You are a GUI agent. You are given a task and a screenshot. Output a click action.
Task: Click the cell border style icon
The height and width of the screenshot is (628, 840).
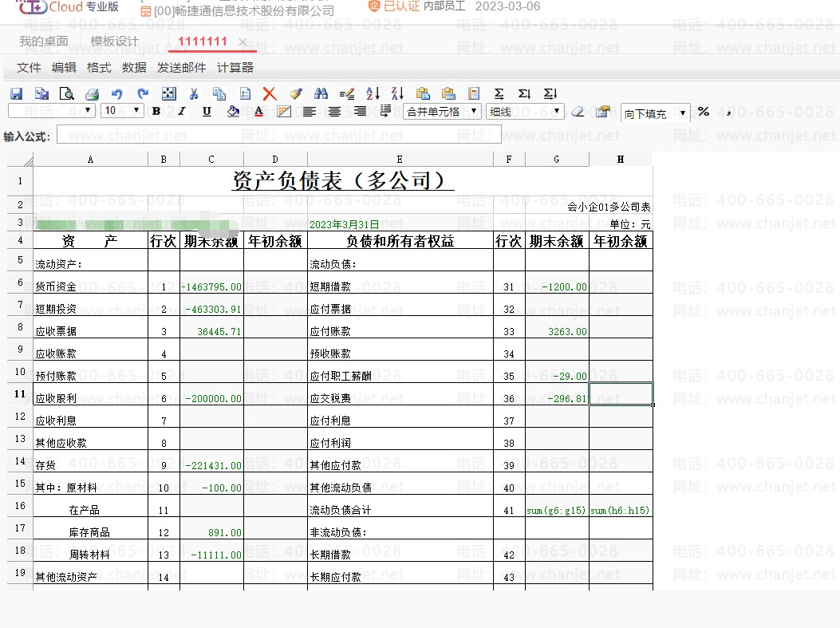pyautogui.click(x=284, y=112)
